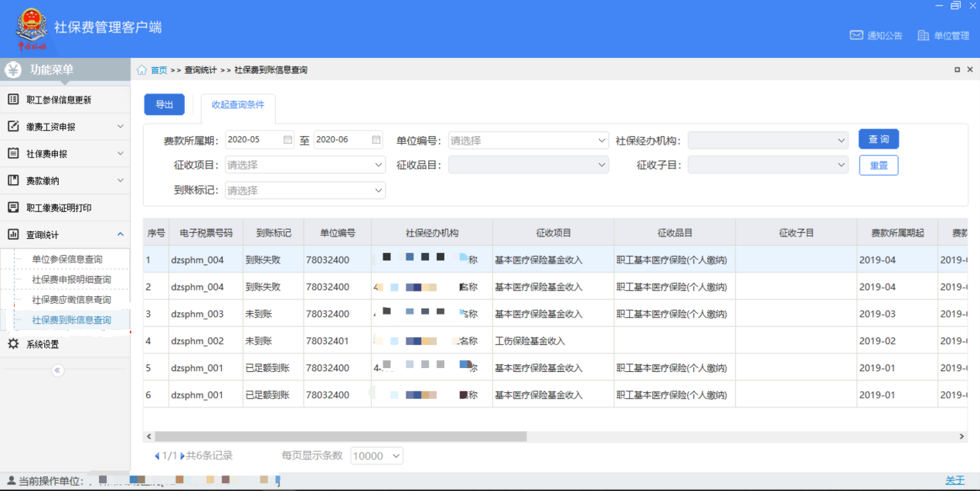The image size is (980, 491).
Task: Click the 查询 button
Action: tap(879, 139)
